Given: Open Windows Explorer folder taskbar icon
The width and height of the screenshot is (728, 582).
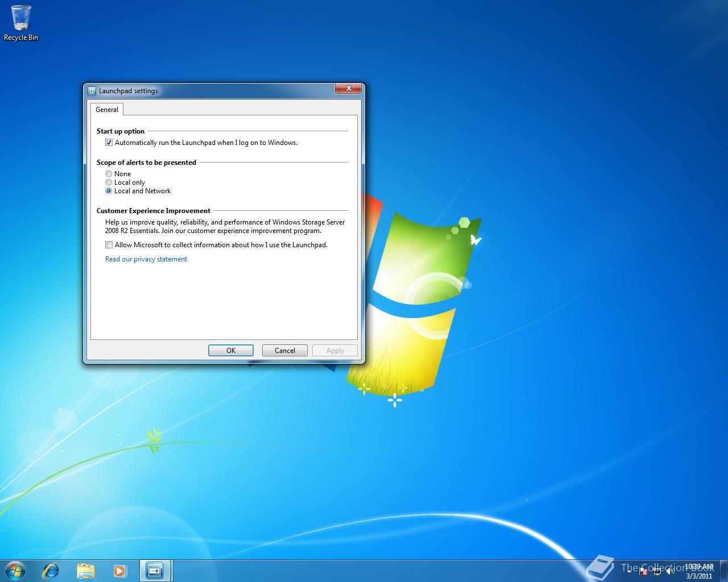Looking at the screenshot, I should 86,571.
